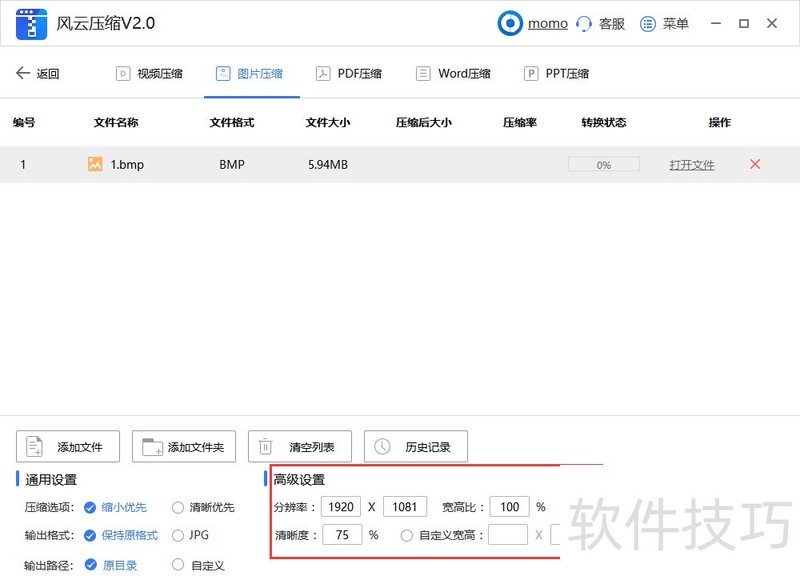Switch output format to JPG

click(176, 535)
